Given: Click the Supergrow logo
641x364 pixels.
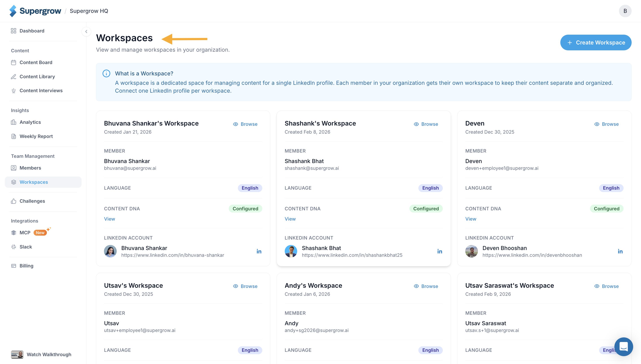Looking at the screenshot, I should point(35,11).
